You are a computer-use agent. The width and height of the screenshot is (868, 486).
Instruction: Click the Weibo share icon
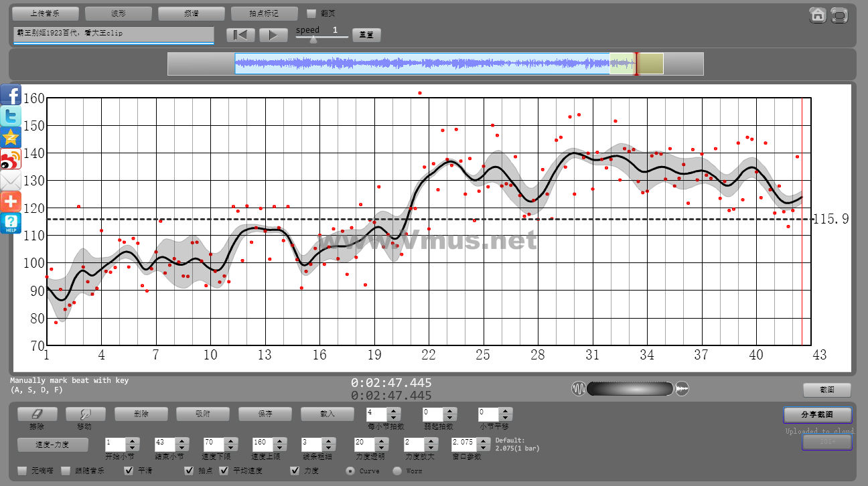[11, 159]
